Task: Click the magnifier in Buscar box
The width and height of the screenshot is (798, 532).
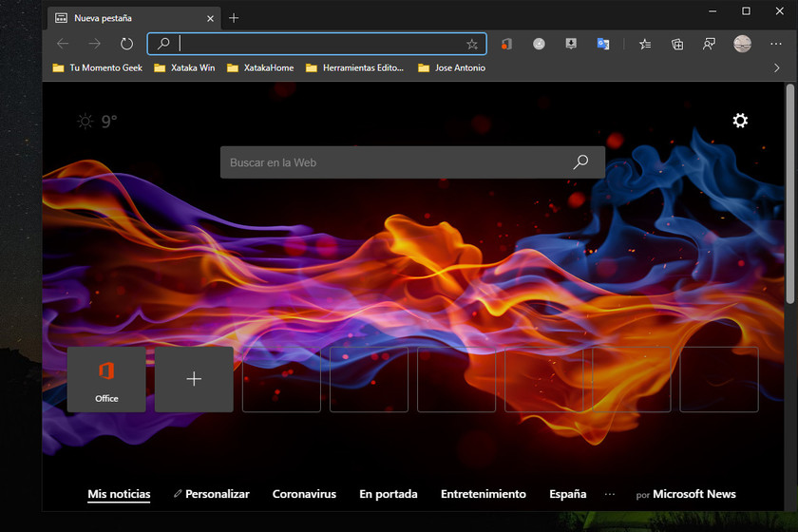Action: point(580,162)
